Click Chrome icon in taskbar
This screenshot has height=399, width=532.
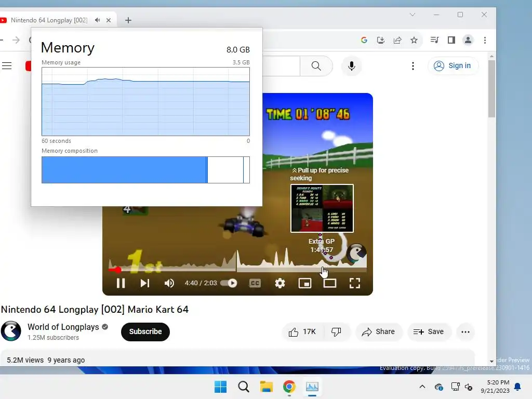(289, 387)
